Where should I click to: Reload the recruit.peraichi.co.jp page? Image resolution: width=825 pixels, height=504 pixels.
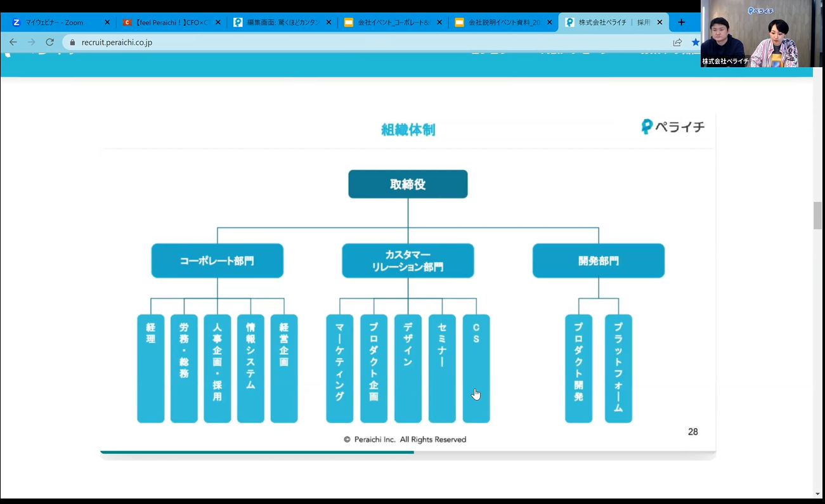point(50,42)
